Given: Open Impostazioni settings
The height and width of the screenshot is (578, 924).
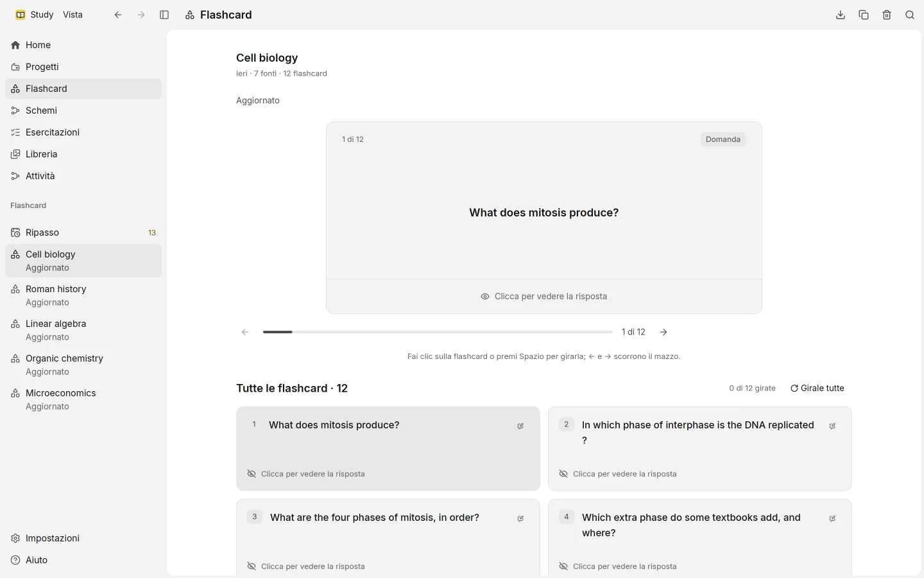Looking at the screenshot, I should (83, 538).
